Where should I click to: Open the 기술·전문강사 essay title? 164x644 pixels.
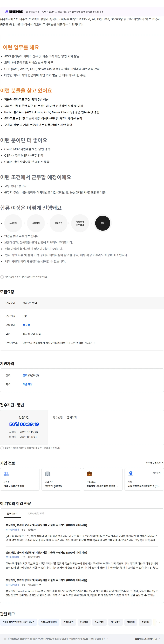click(46, 552)
